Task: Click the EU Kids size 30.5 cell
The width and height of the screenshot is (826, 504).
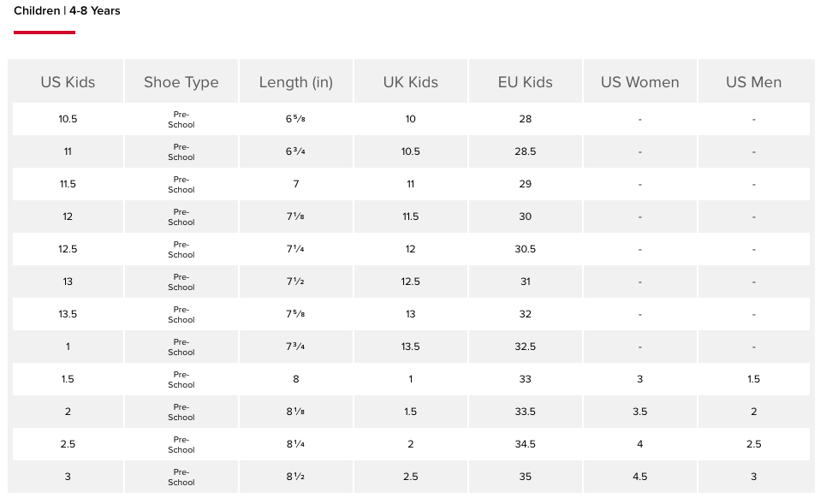Action: [526, 249]
